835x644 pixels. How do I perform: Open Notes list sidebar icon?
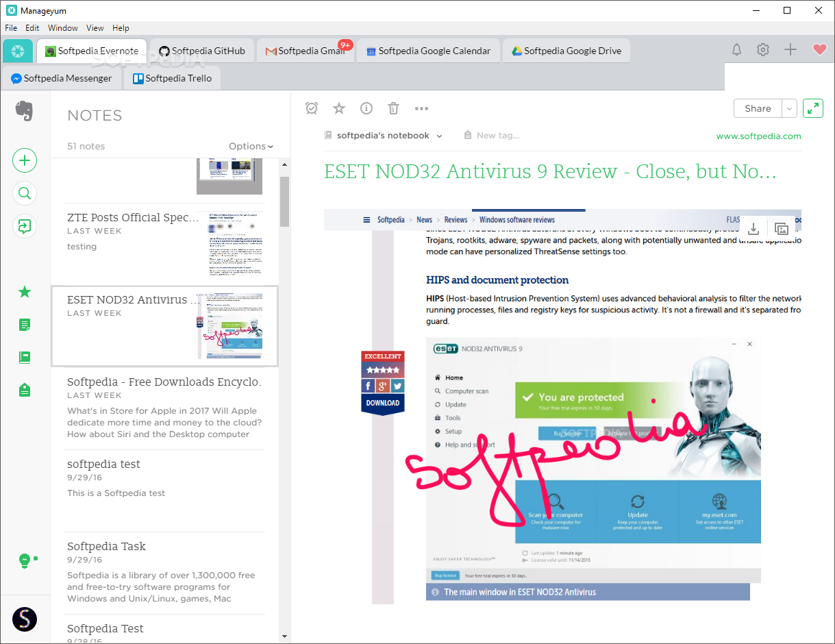[x=25, y=325]
